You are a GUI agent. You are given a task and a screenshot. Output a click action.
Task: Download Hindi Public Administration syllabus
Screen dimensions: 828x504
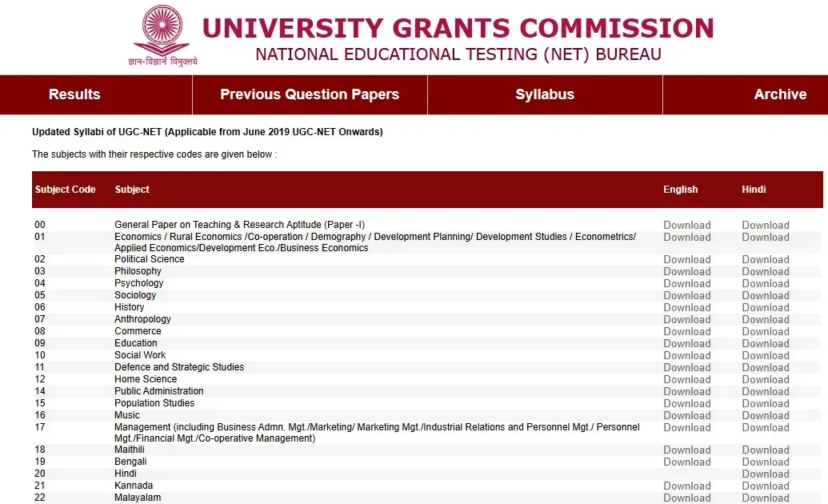(x=766, y=391)
